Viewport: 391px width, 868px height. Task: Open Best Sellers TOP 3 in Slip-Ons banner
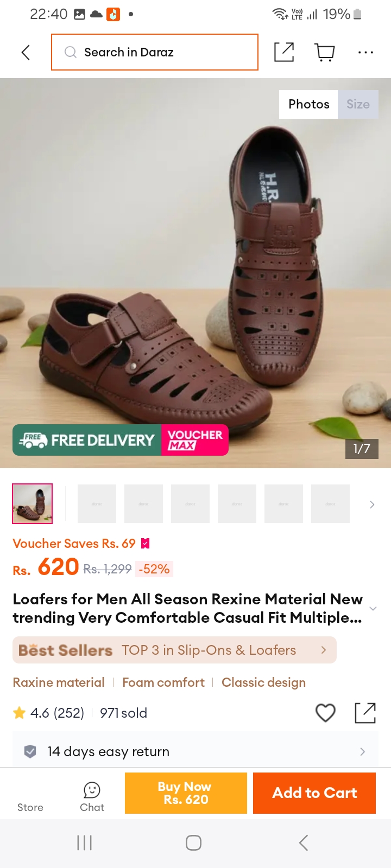[174, 650]
